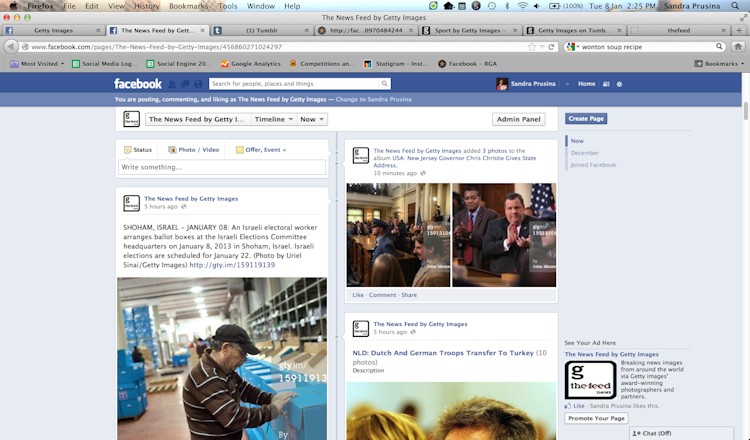Open search engine selector dropdown
The image size is (750, 440).
pyautogui.click(x=572, y=47)
